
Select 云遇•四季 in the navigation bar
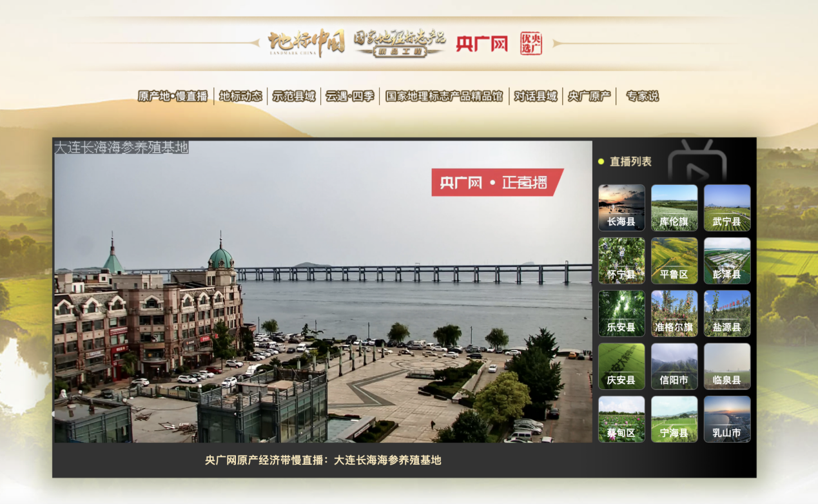point(350,97)
